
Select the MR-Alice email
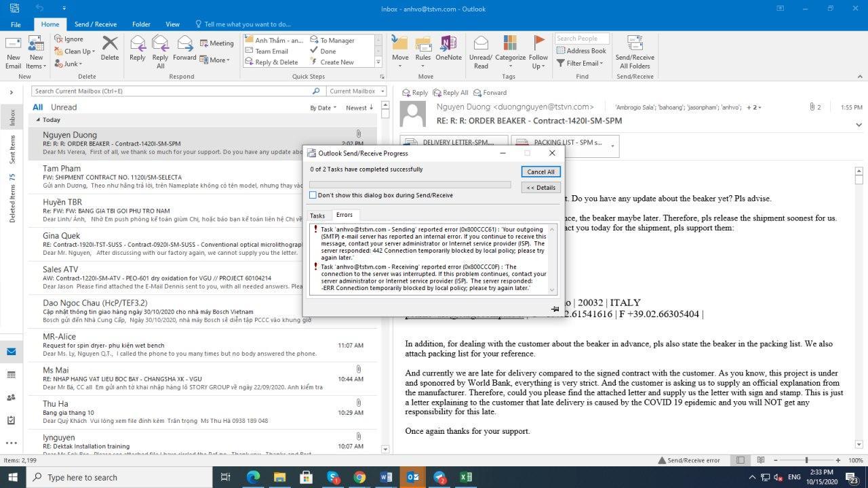203,344
